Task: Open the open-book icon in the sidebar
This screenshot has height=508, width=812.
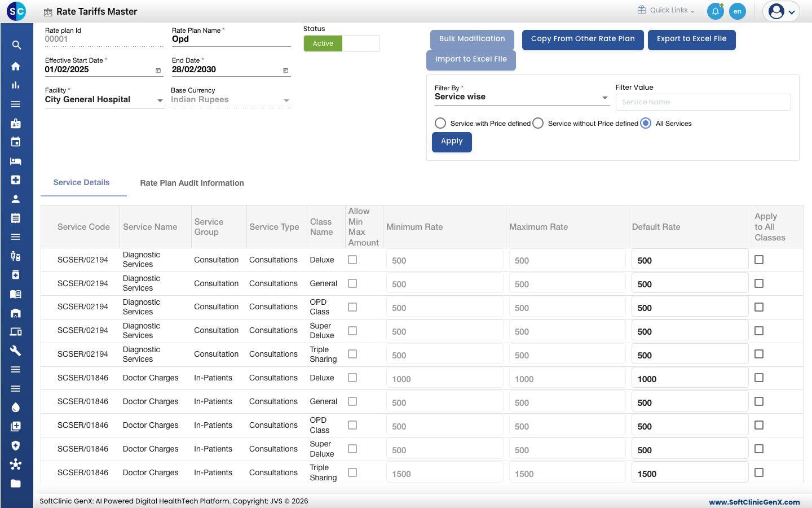Action: tap(16, 294)
